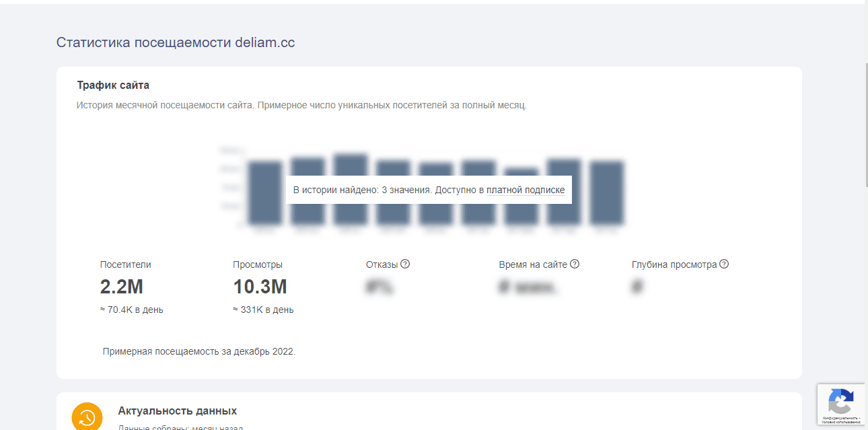The width and height of the screenshot is (868, 430).
Task: Click Условия использования in the reCAPTCHA badge
Action: click(840, 422)
